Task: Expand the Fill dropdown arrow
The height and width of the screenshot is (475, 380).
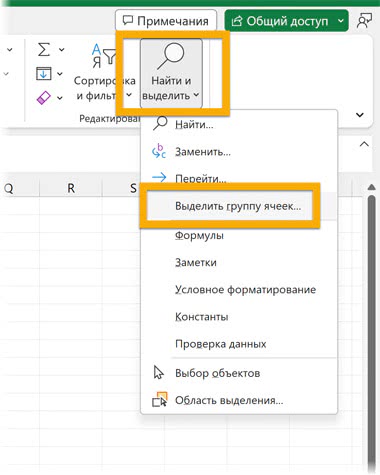Action: click(x=60, y=74)
